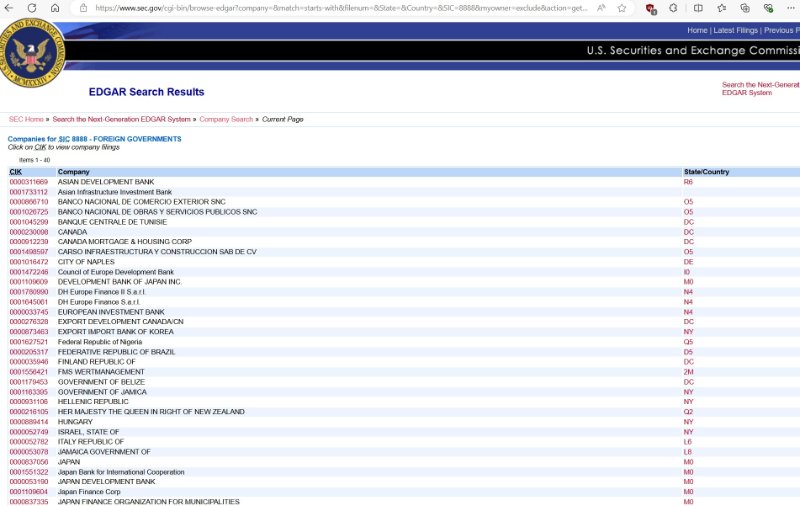Open CIK for Council of Europe Development Bank
This screenshot has width=800, height=506.
coord(29,272)
